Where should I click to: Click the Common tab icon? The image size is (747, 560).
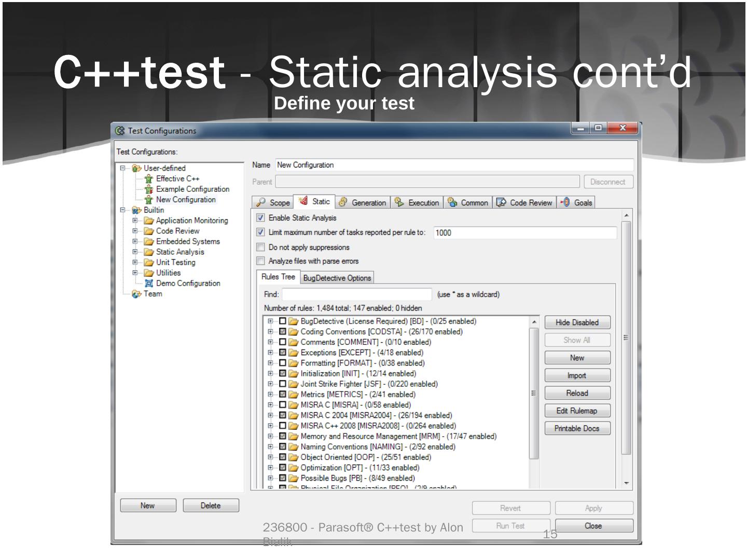coord(452,202)
